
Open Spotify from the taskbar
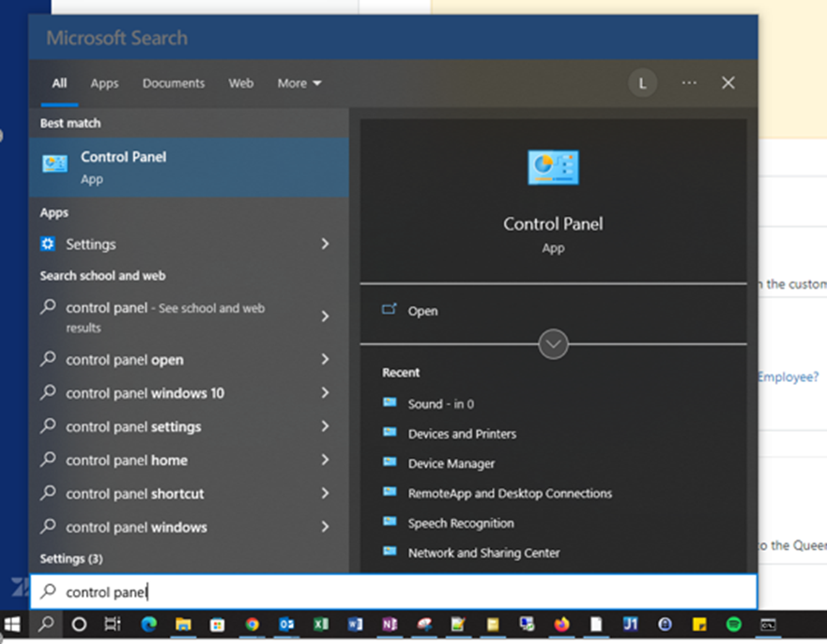[734, 624]
